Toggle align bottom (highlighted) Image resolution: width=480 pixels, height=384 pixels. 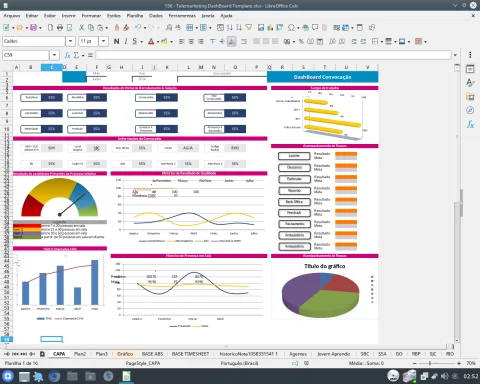point(232,41)
